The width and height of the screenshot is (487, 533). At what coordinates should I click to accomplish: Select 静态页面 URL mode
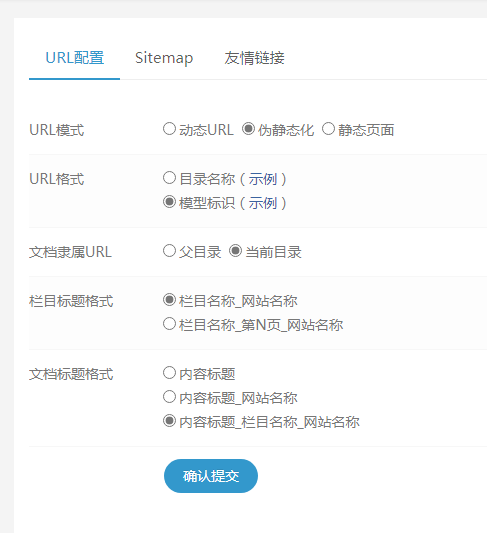click(x=328, y=129)
